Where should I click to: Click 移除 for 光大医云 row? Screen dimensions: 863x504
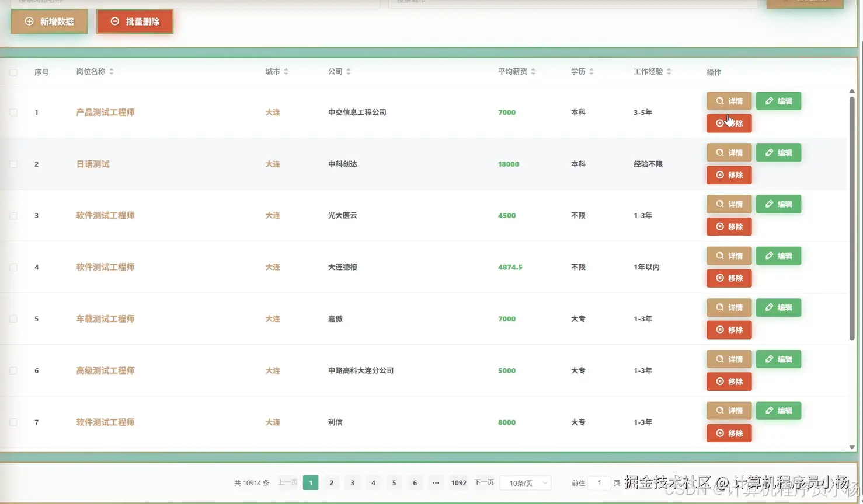pyautogui.click(x=729, y=226)
